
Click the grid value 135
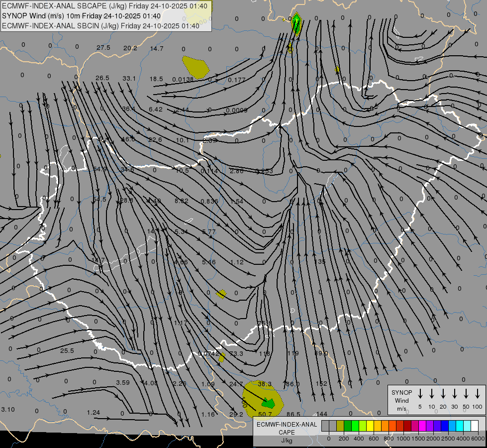pos(320,261)
